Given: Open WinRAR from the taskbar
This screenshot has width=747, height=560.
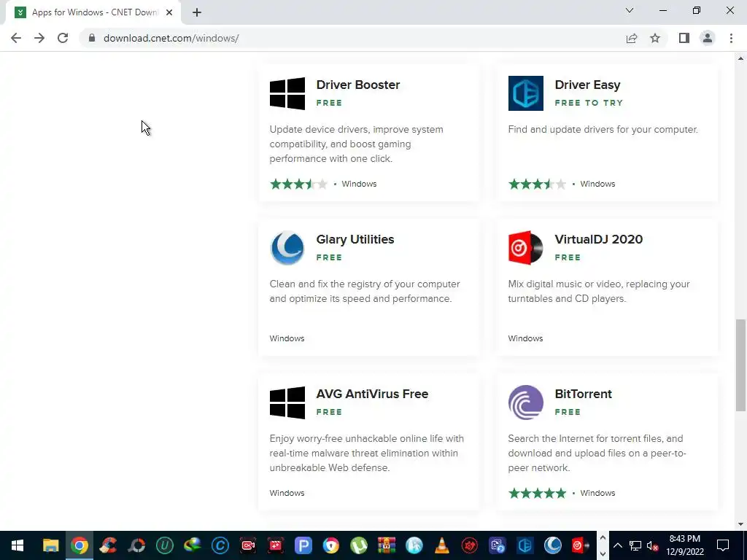Looking at the screenshot, I should (x=387, y=545).
